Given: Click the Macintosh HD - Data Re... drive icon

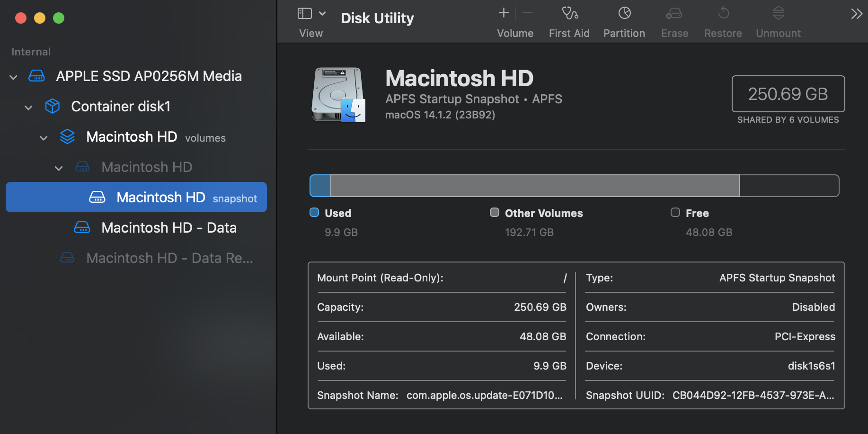Looking at the screenshot, I should (x=67, y=257).
